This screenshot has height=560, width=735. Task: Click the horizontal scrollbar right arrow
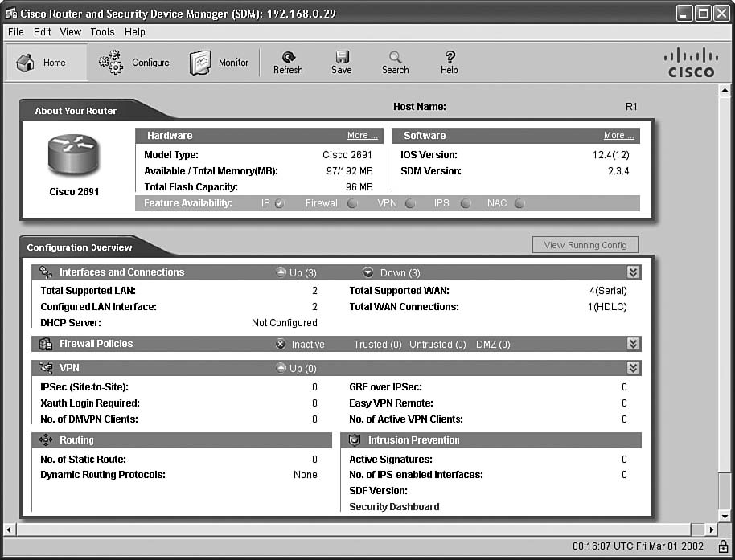(712, 529)
